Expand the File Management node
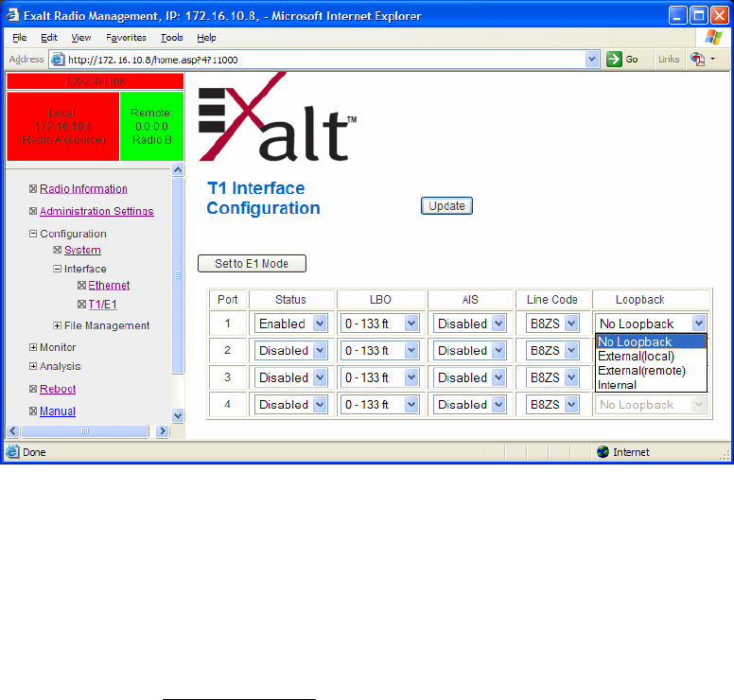The height and width of the screenshot is (700, 734). coord(57,325)
